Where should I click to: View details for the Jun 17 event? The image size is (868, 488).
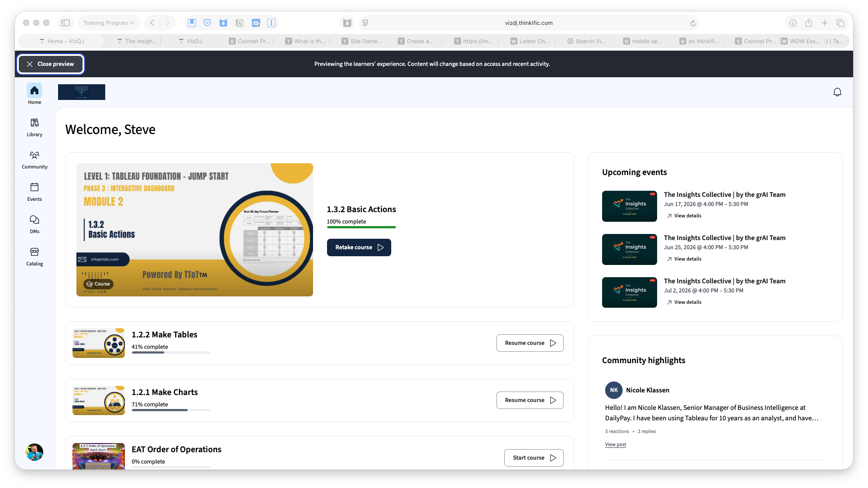tap(684, 216)
